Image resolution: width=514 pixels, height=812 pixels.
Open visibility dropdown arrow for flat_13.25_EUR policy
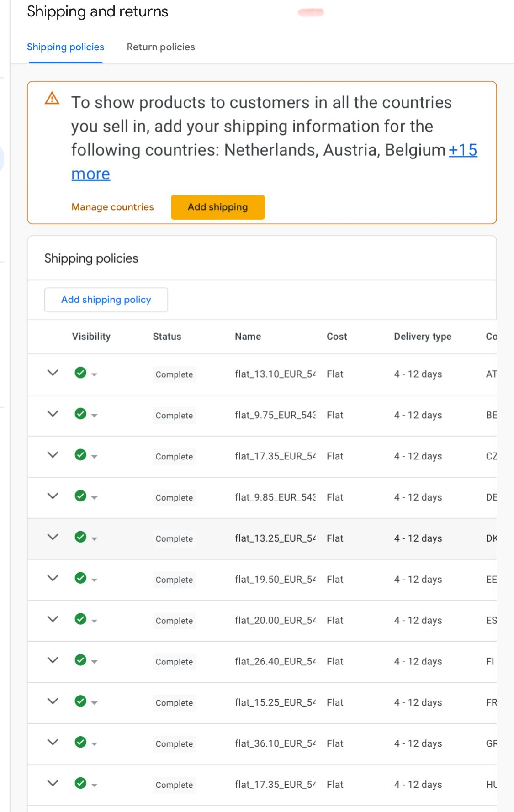(x=95, y=539)
